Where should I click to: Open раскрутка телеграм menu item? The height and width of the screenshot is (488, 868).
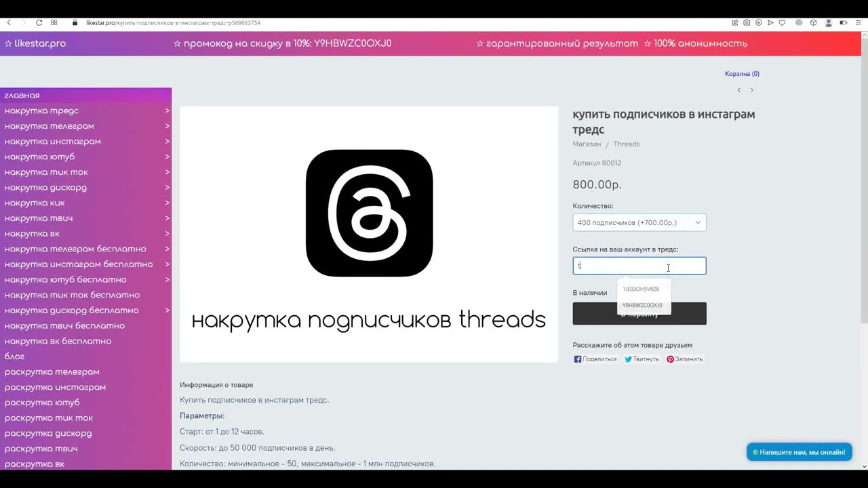(x=85, y=372)
